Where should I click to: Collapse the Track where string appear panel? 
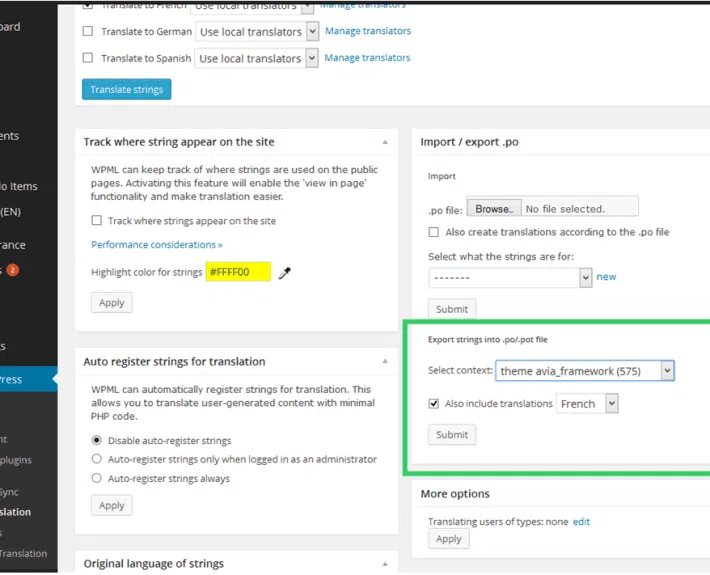coord(385,142)
